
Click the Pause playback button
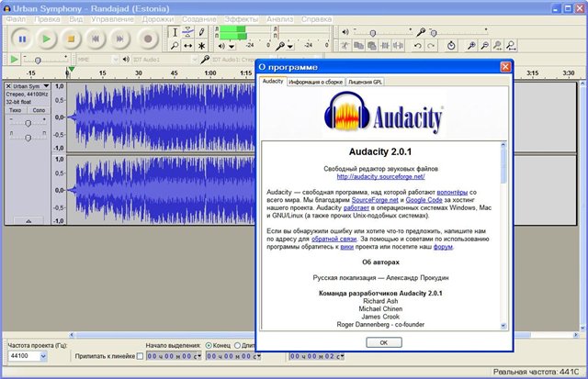[22, 39]
